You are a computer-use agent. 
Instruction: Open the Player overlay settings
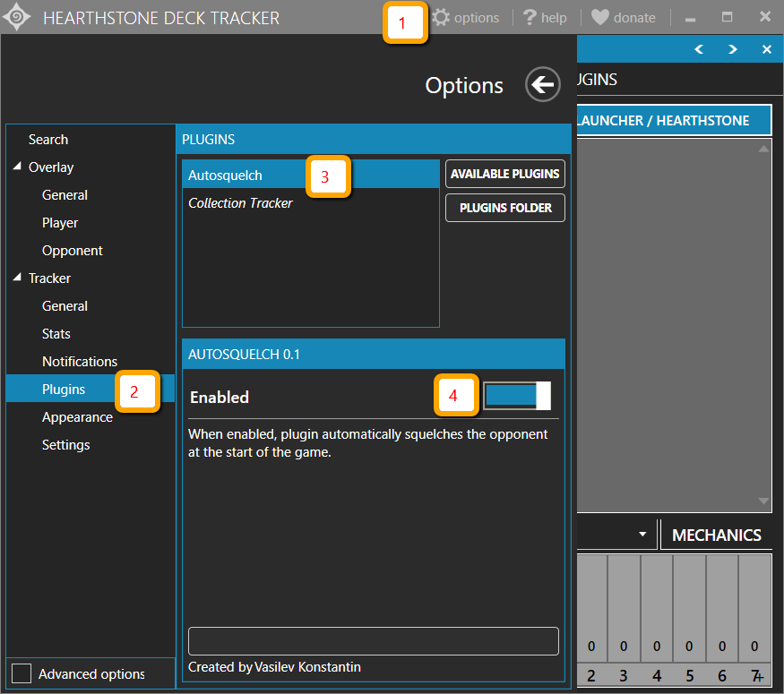[60, 223]
